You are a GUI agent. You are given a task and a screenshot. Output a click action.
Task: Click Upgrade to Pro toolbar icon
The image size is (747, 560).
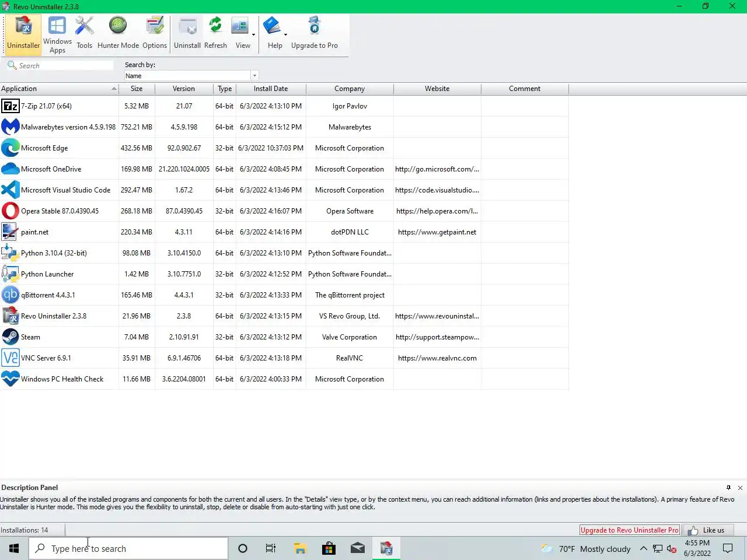[x=315, y=34]
